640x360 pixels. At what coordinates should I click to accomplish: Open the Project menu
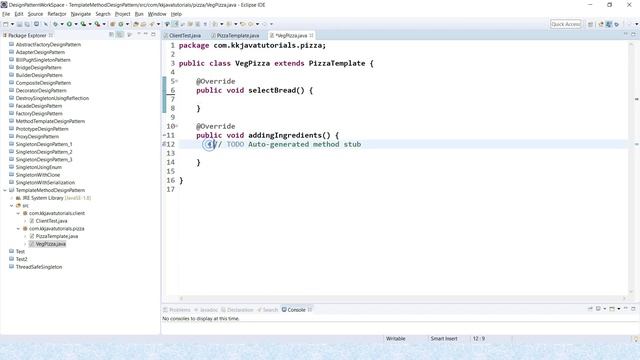point(122,14)
